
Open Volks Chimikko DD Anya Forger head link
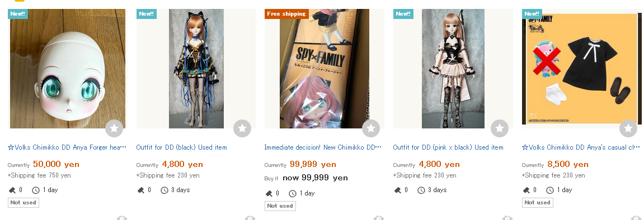tap(67, 147)
